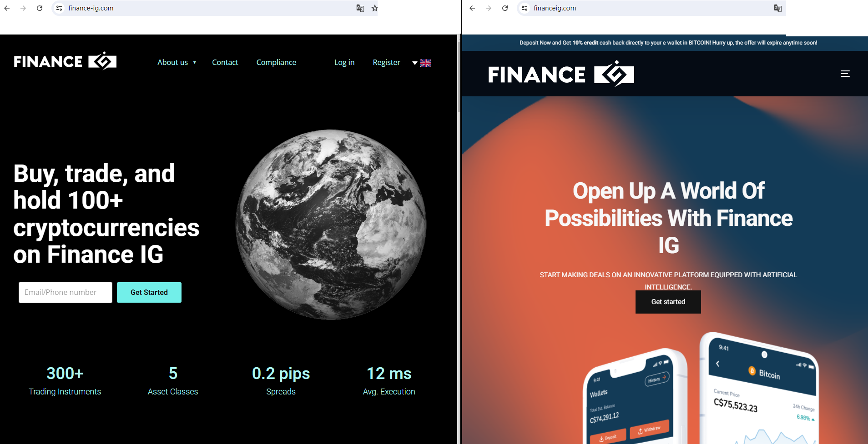This screenshot has height=444, width=868.
Task: Open the Contact menu item
Action: (225, 62)
